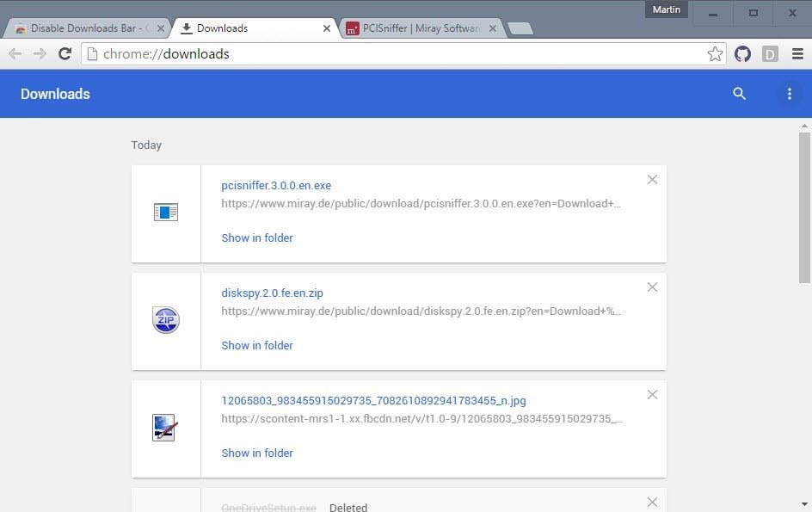812x512 pixels.
Task: Open the diskspy.2.0.fe.en.zip file link
Action: (x=272, y=293)
